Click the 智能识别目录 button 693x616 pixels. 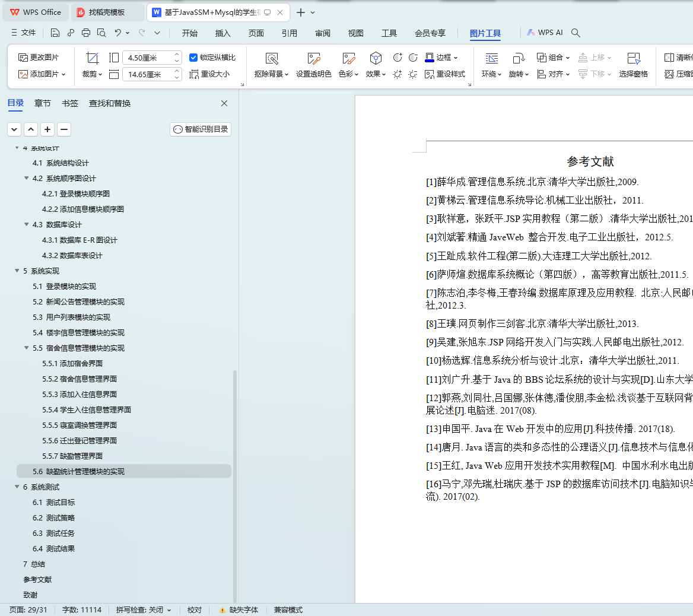pos(201,129)
